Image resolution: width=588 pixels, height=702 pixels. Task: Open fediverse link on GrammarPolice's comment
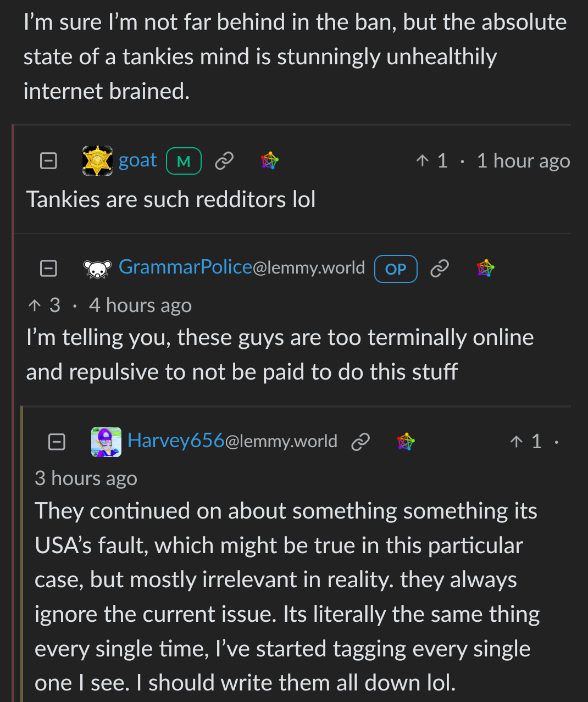486,268
